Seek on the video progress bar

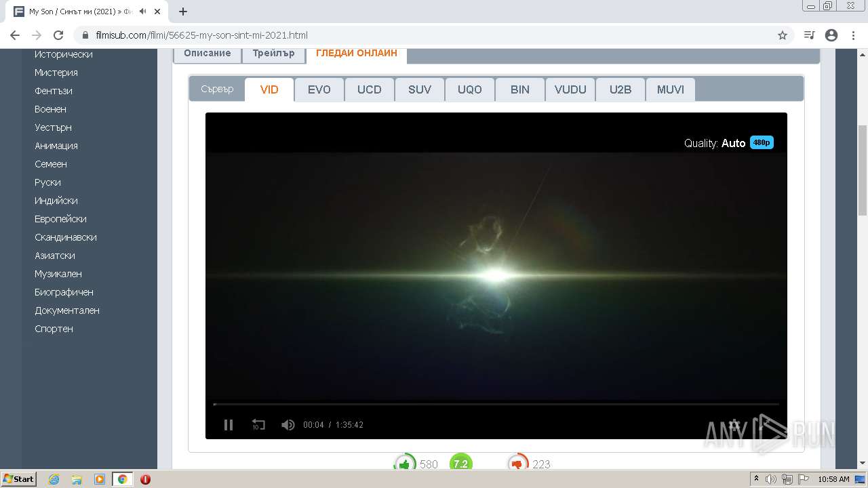496,404
